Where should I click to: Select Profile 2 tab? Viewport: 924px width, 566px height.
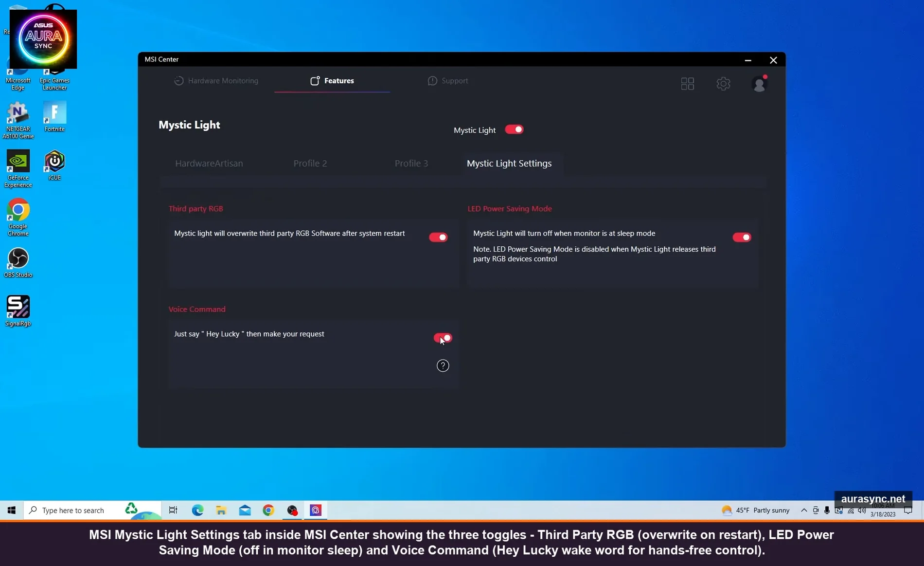click(310, 164)
